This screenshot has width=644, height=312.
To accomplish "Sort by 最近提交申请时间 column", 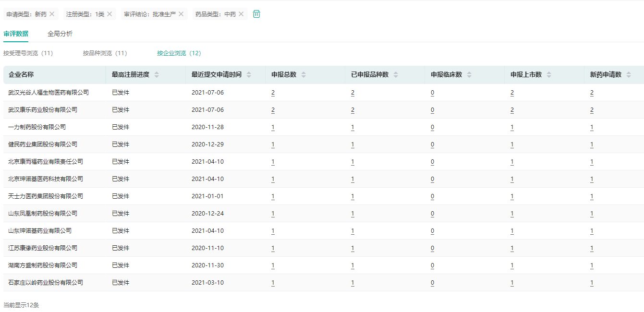I will [x=249, y=75].
